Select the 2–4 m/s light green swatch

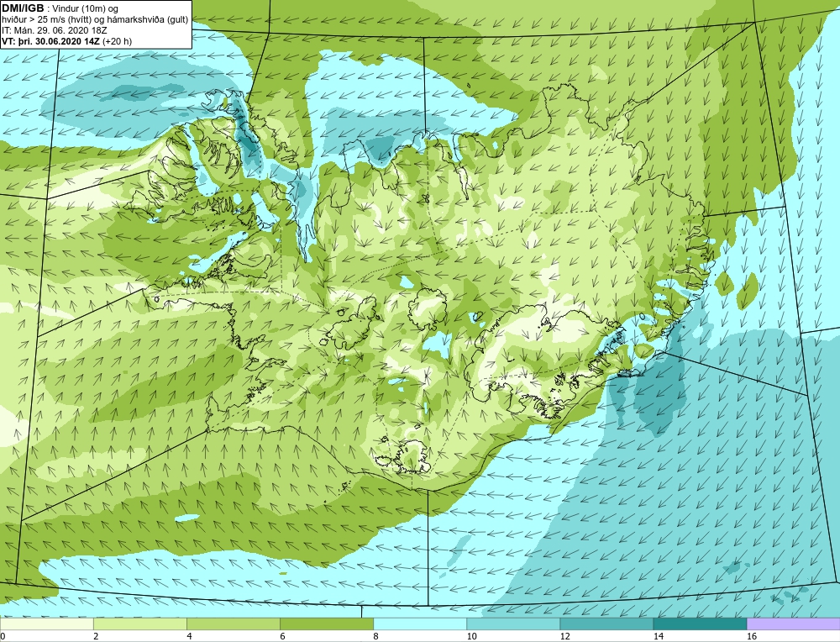point(139,624)
